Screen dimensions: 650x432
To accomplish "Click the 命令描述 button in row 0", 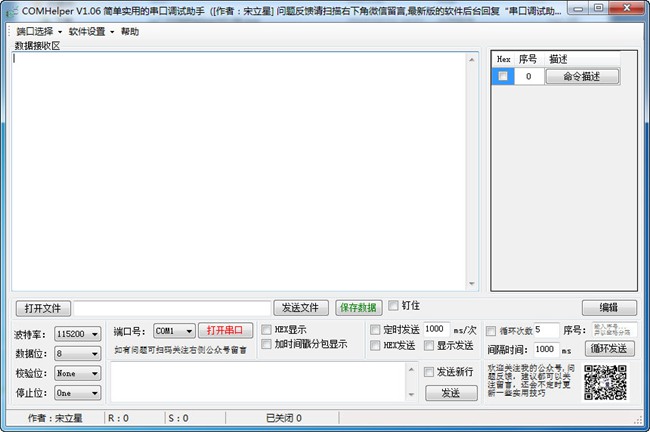I will pos(582,77).
